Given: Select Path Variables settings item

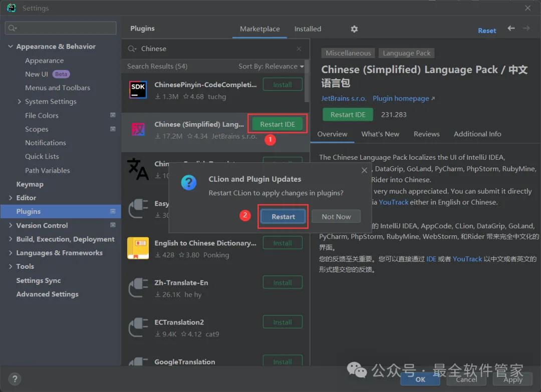Looking at the screenshot, I should point(47,170).
